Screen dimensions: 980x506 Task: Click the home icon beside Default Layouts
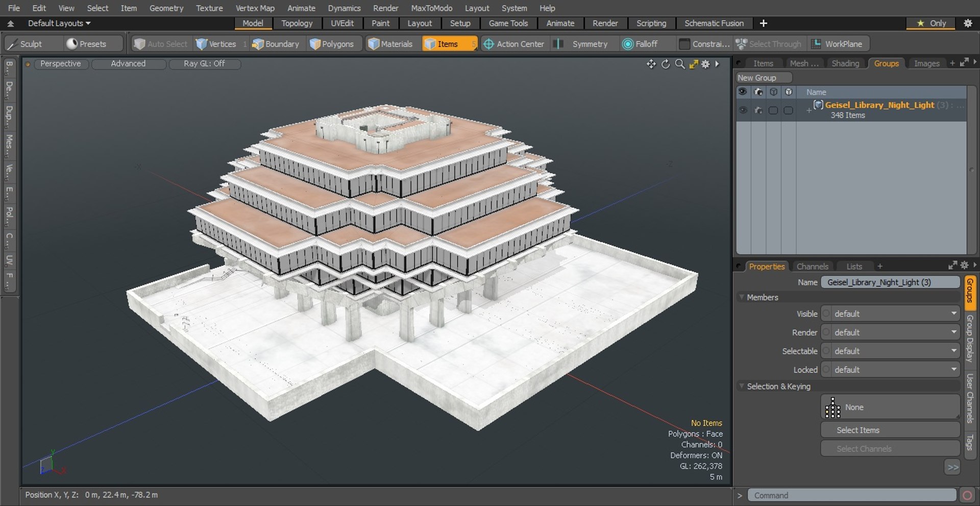tap(11, 23)
